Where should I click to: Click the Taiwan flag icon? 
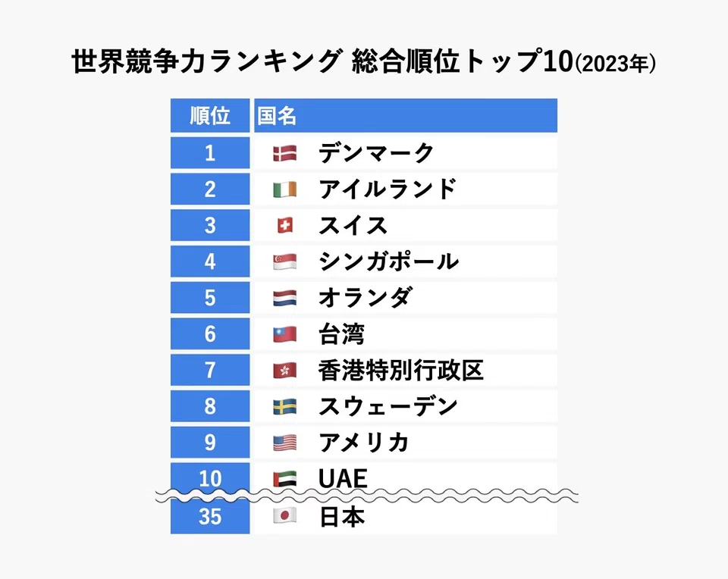(284, 334)
